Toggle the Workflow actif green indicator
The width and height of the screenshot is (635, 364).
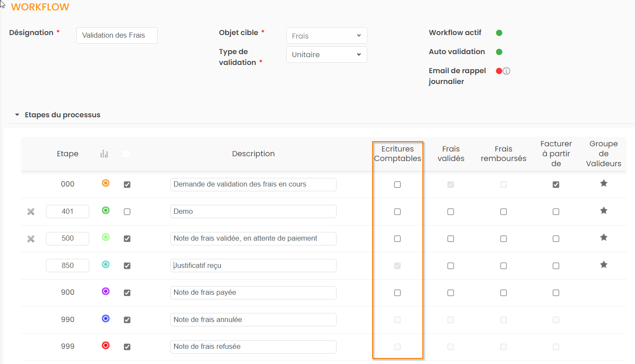pyautogui.click(x=499, y=33)
